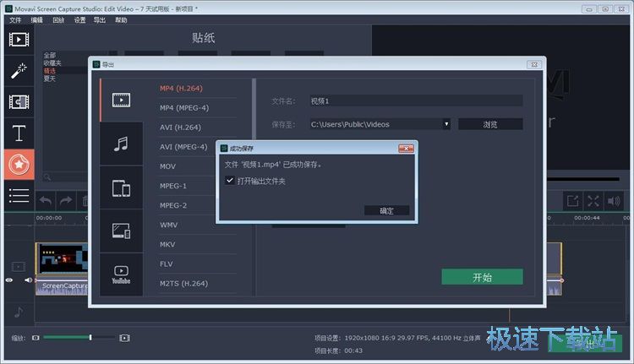Select the Stickers star tool
The height and width of the screenshot is (364, 634).
19,165
